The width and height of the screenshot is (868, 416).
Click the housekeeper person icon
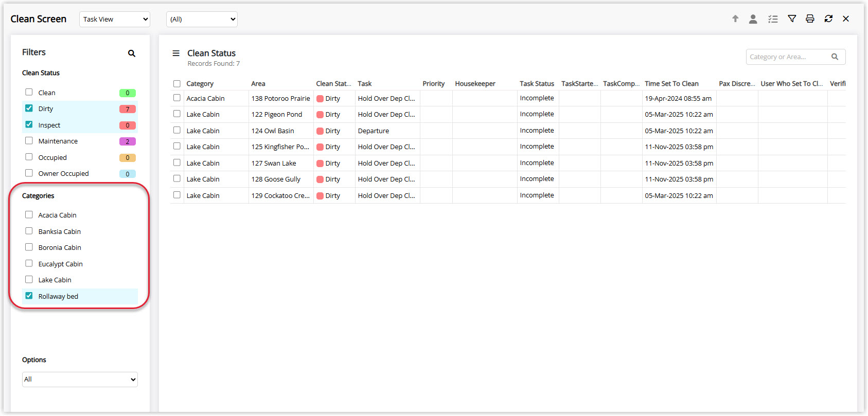pos(753,19)
